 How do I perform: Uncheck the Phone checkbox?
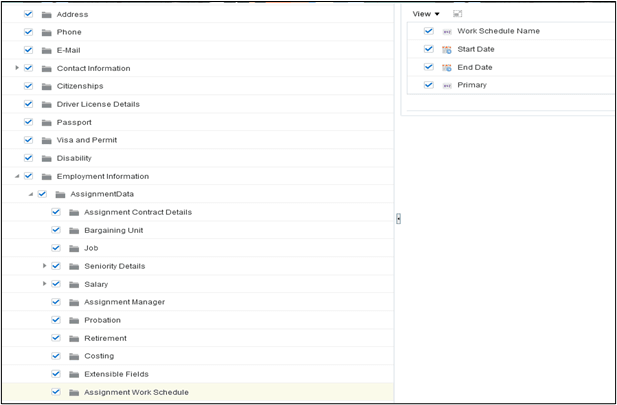28,32
